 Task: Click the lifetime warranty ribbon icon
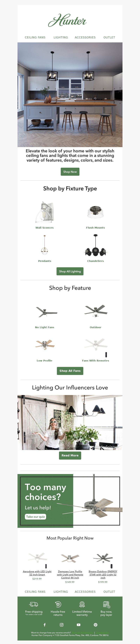pos(82,604)
